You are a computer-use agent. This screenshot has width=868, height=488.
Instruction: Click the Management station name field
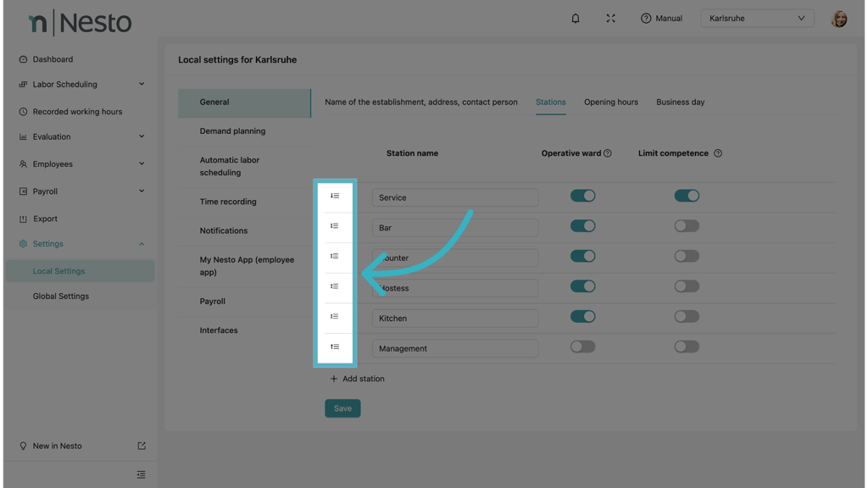[454, 348]
